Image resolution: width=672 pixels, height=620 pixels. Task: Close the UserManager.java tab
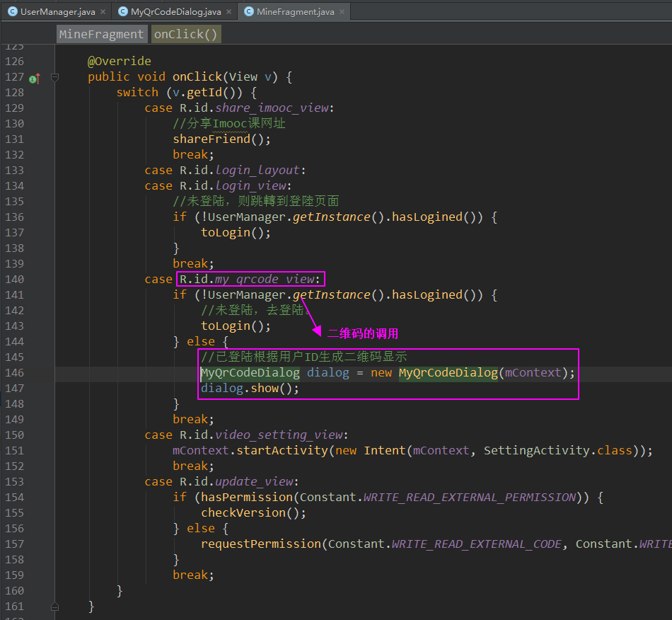(x=103, y=12)
